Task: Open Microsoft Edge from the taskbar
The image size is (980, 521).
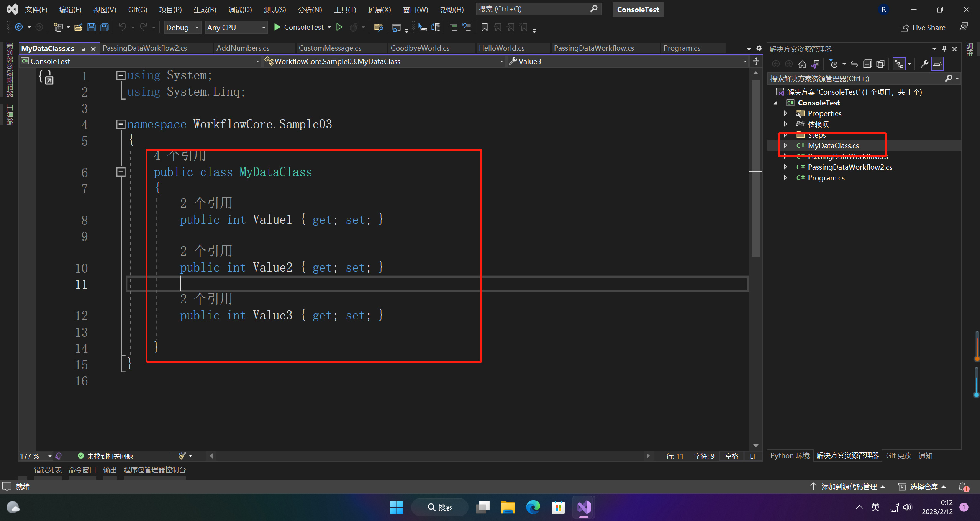Action: point(533,507)
